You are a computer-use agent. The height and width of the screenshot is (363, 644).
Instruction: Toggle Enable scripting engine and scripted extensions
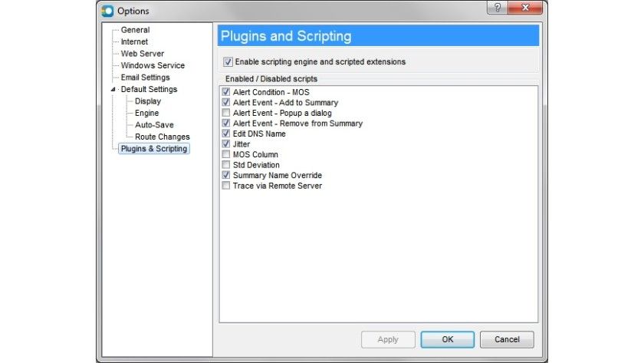tap(228, 61)
